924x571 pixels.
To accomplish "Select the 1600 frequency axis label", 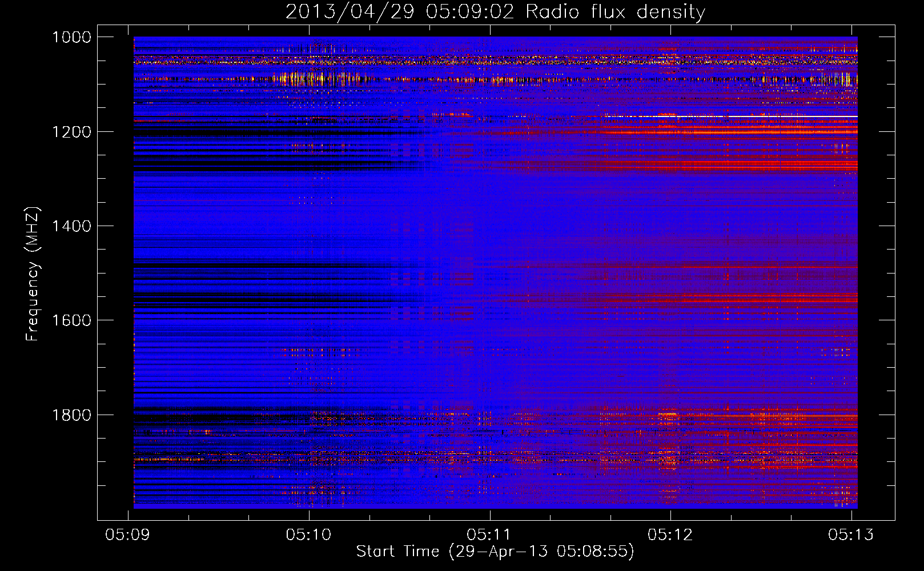I will point(71,320).
